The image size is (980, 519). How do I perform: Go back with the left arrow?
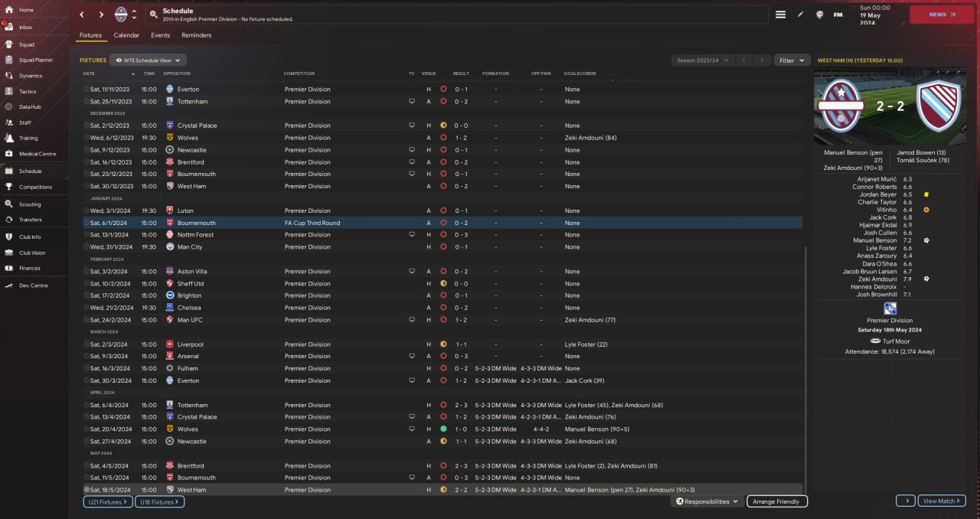click(82, 15)
